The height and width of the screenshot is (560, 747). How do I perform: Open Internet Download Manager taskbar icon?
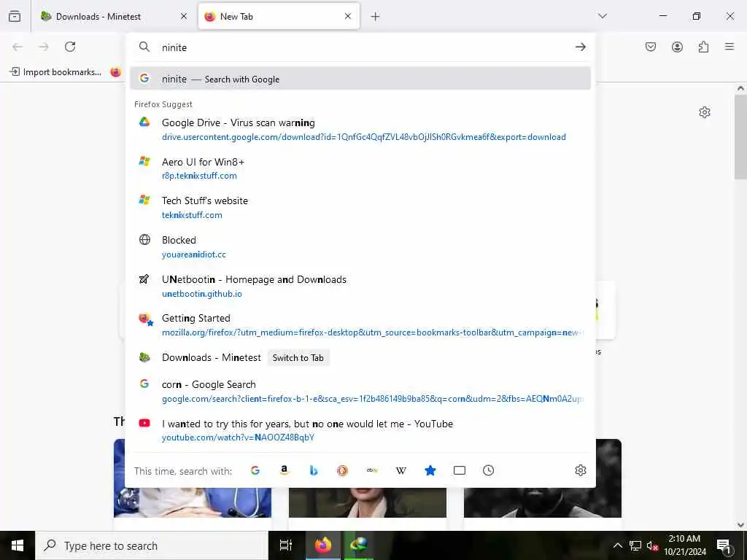[x=358, y=545]
